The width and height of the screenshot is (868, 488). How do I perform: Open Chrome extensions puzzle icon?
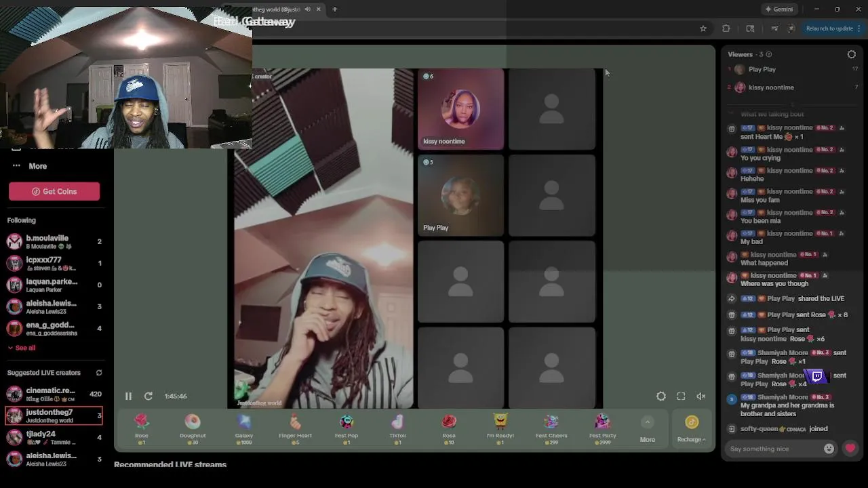pyautogui.click(x=726, y=28)
